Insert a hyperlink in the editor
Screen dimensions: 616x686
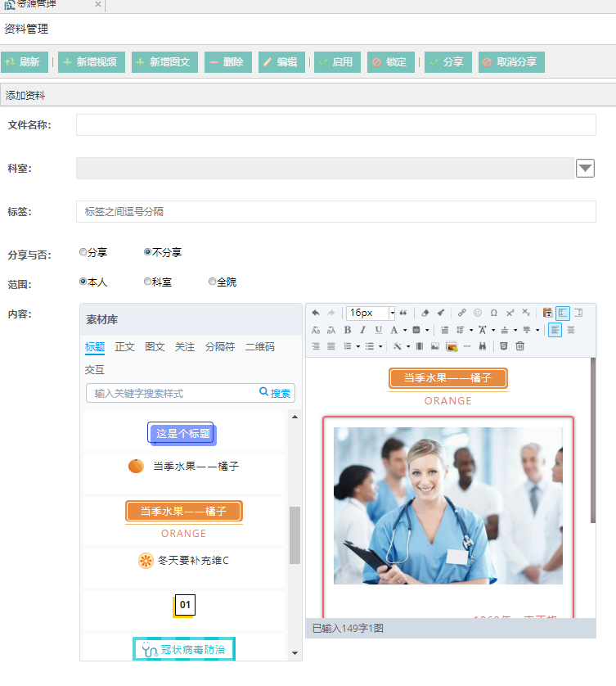coord(462,313)
